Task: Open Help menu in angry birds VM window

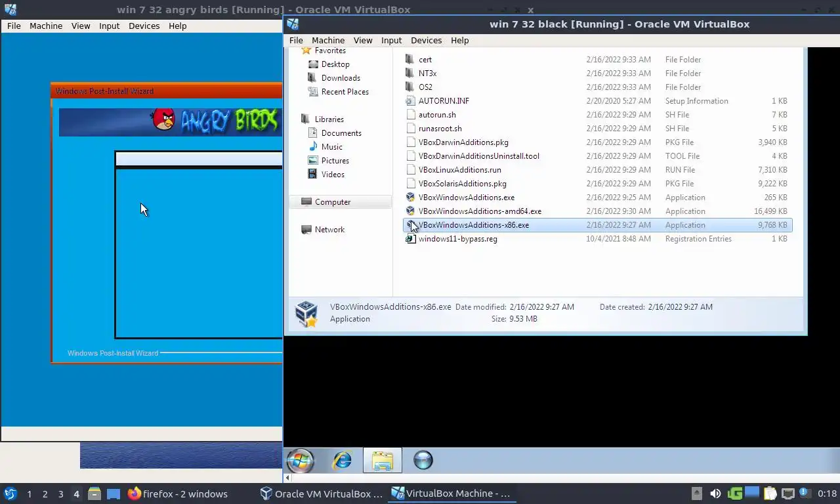Action: coord(177,26)
